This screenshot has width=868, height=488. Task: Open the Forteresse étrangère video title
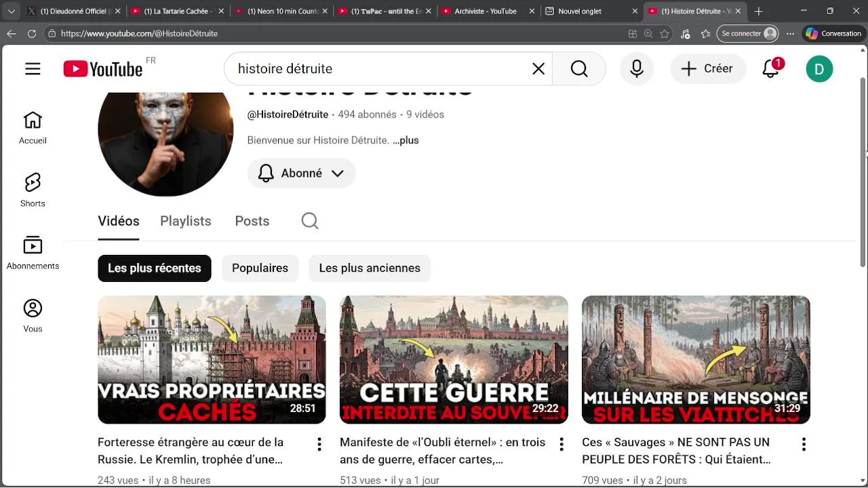pyautogui.click(x=191, y=451)
